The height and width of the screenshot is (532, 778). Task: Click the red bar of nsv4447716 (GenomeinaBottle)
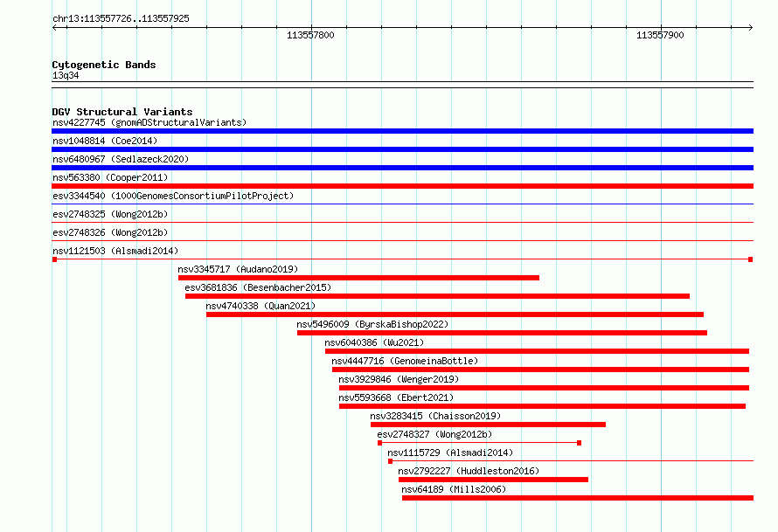[541, 370]
